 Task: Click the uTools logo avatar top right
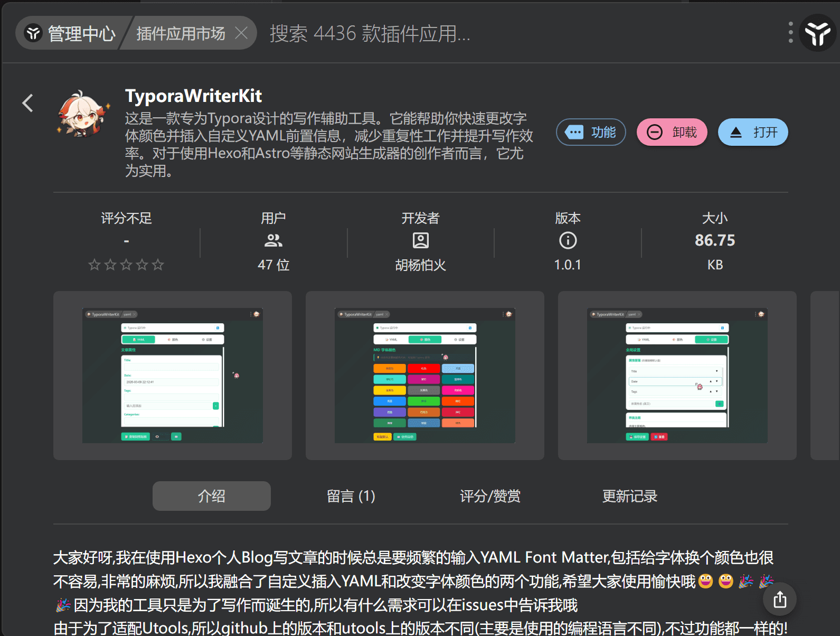tap(817, 33)
